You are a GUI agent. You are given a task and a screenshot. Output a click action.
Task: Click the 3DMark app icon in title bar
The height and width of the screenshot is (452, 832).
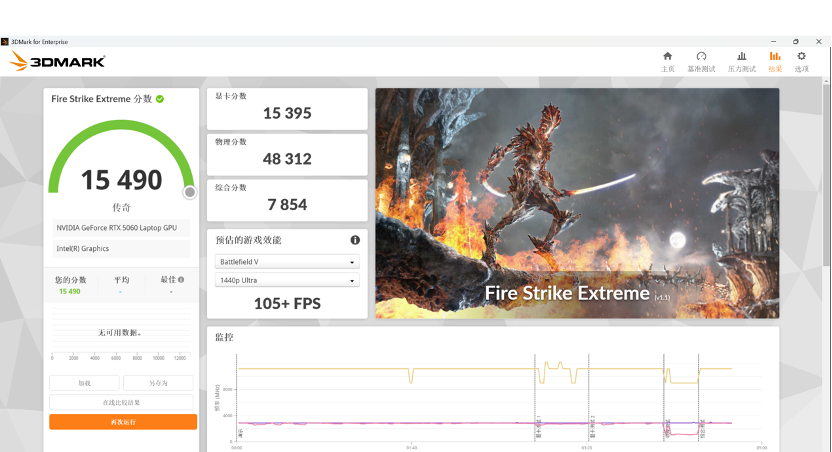coord(5,41)
